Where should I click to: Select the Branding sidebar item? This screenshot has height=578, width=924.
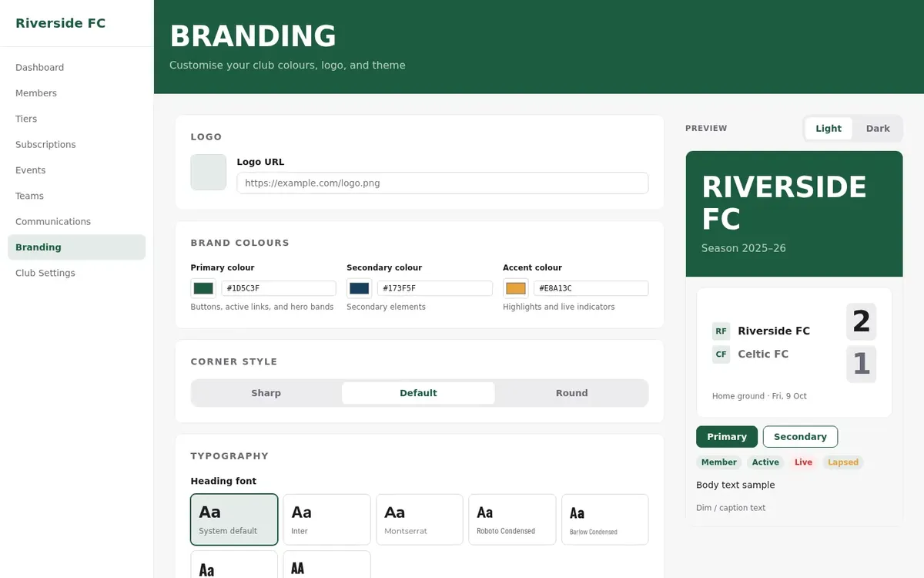[x=76, y=247]
